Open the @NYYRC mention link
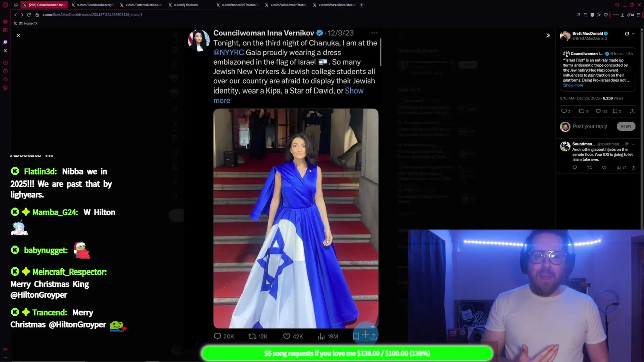Image resolution: width=644 pixels, height=362 pixels. point(228,52)
